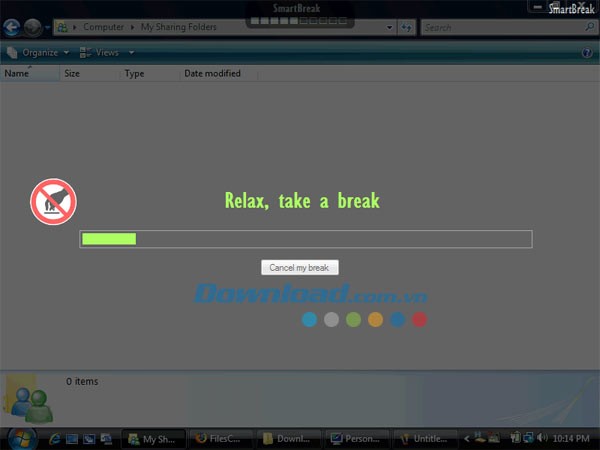Image resolution: width=600 pixels, height=450 pixels.
Task: Click the Relax, take a break text
Action: (302, 201)
